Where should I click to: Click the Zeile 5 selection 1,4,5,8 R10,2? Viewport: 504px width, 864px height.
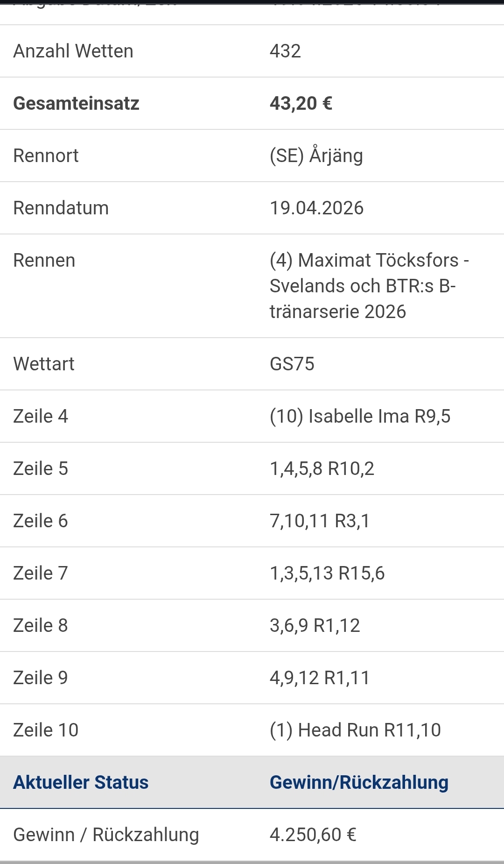(x=322, y=468)
